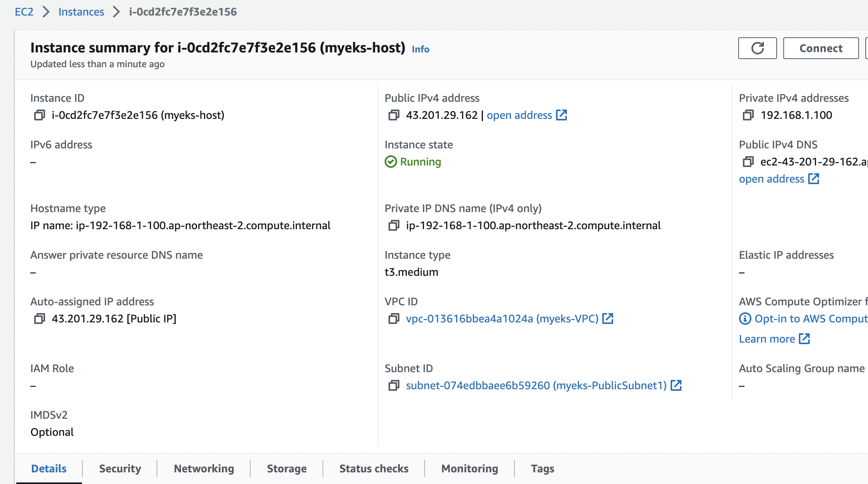Screen dimensions: 868x484
Task: Click the IMDSv2 Optional value
Action: coord(52,432)
